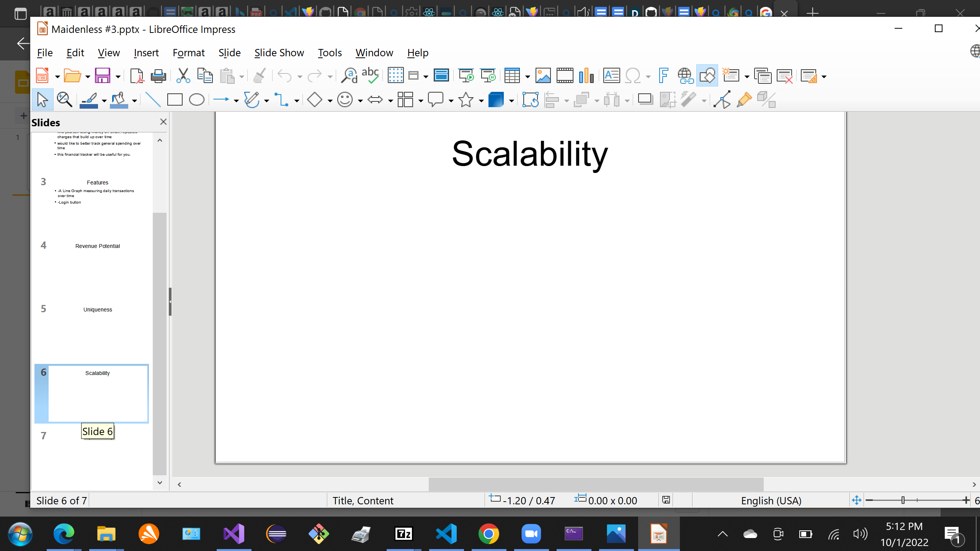Viewport: 980px width, 551px height.
Task: Expand the Stars and Banners dropdown
Action: pos(481,101)
